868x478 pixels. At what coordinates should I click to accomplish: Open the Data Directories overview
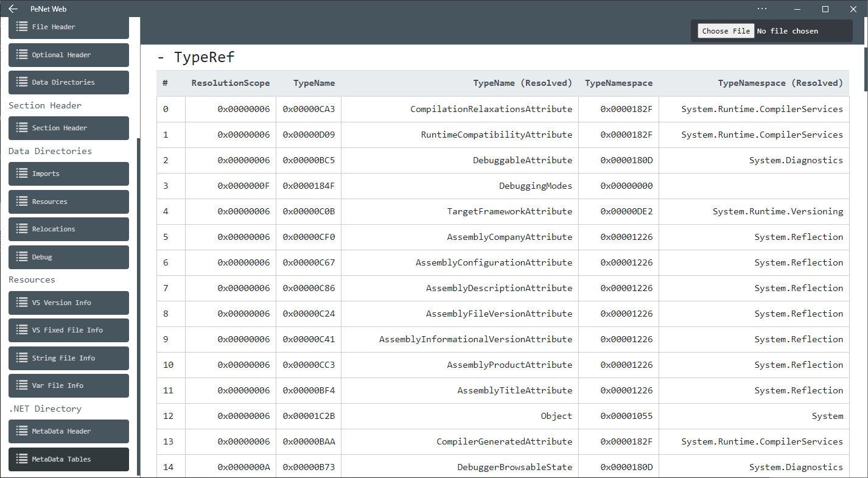[x=68, y=82]
